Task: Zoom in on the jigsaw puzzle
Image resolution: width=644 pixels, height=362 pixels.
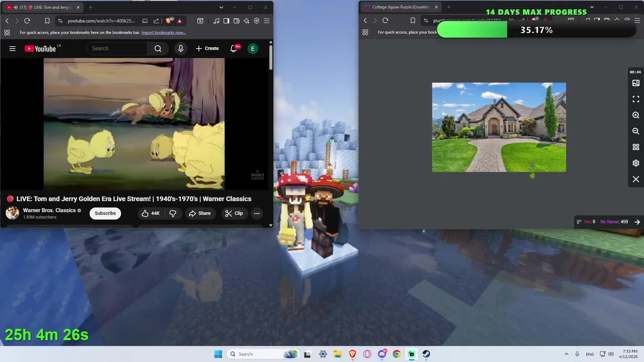Action: pos(636,115)
